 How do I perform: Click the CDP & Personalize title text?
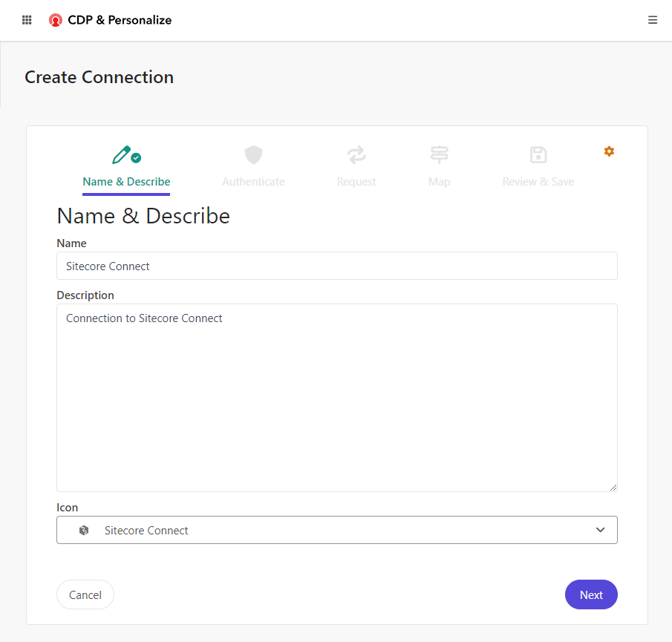(120, 20)
